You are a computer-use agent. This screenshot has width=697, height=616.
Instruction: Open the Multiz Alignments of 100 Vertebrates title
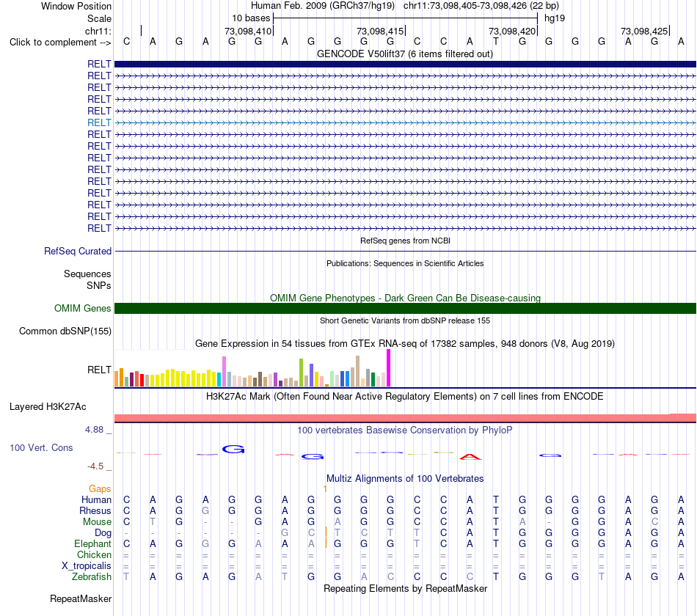(405, 479)
